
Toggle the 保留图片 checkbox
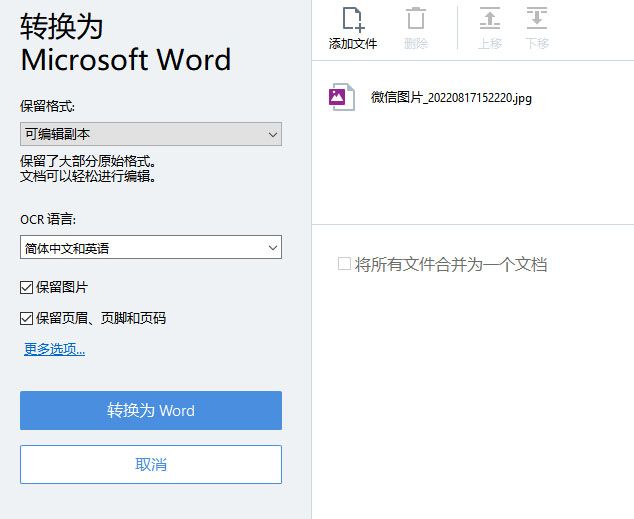[26, 288]
